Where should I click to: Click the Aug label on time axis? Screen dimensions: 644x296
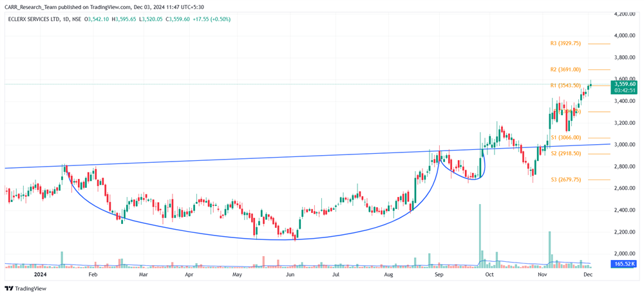coord(388,274)
